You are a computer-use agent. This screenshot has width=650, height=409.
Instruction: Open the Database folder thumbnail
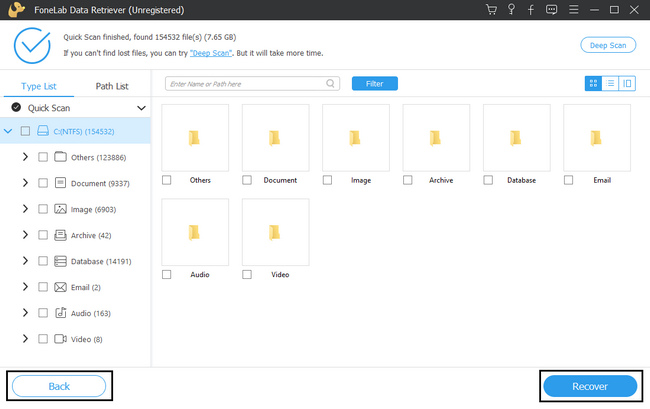click(x=517, y=138)
